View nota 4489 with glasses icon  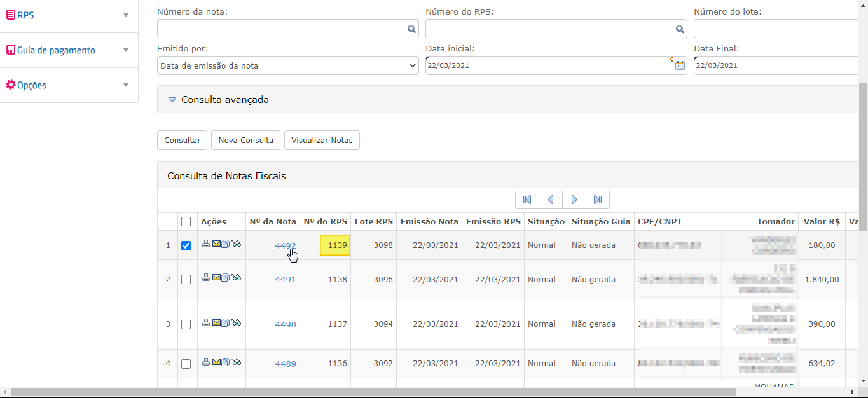[x=236, y=362]
